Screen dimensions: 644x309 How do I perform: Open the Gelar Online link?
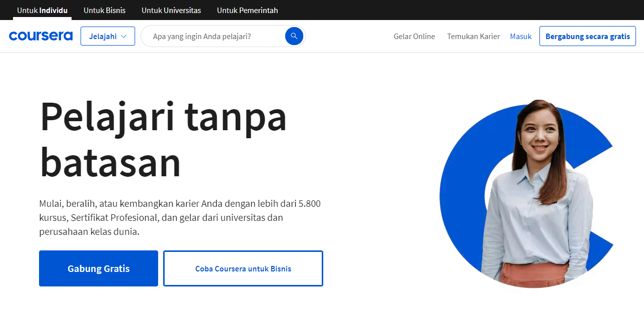coord(414,37)
